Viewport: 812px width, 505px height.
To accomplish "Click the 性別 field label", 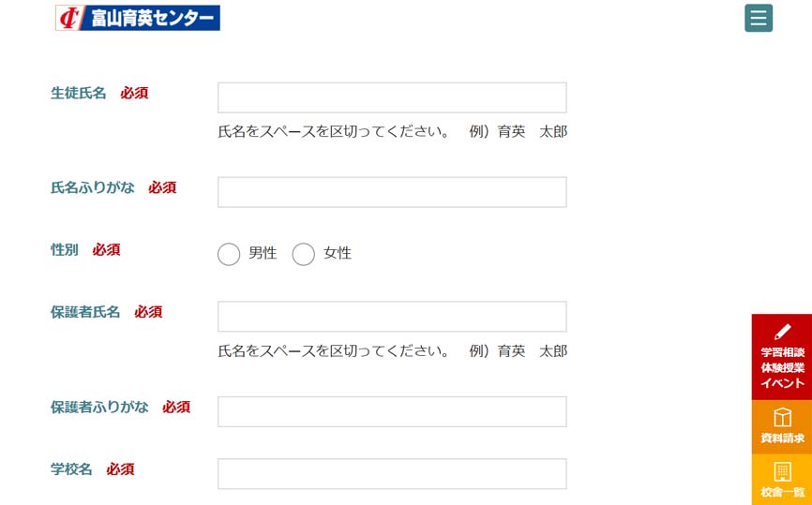I will tap(65, 249).
